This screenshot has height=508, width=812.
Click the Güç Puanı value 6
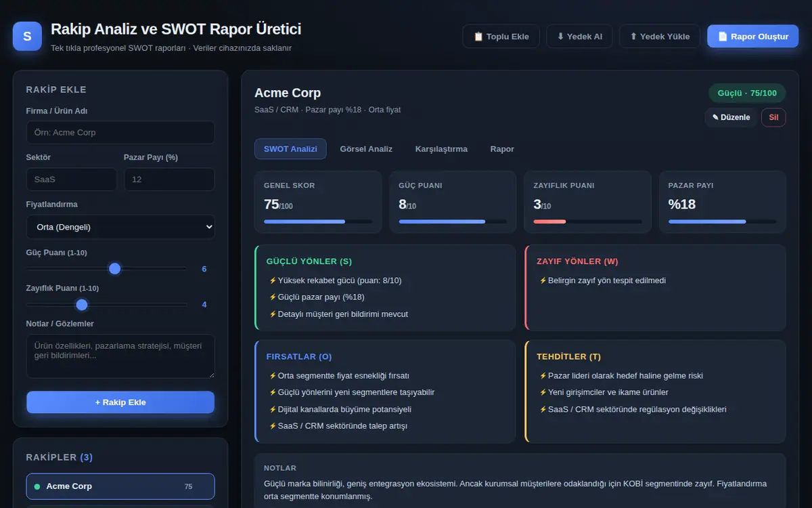pos(204,269)
